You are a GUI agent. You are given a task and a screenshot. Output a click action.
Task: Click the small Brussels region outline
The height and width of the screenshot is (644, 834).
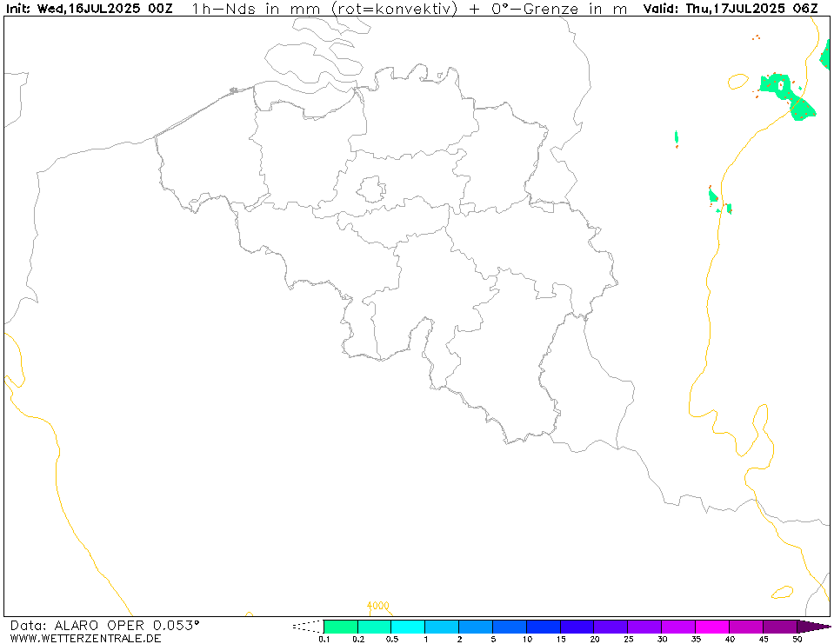click(371, 189)
